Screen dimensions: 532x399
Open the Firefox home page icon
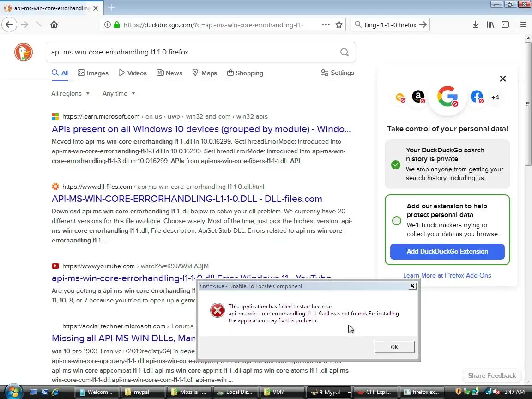(54, 24)
